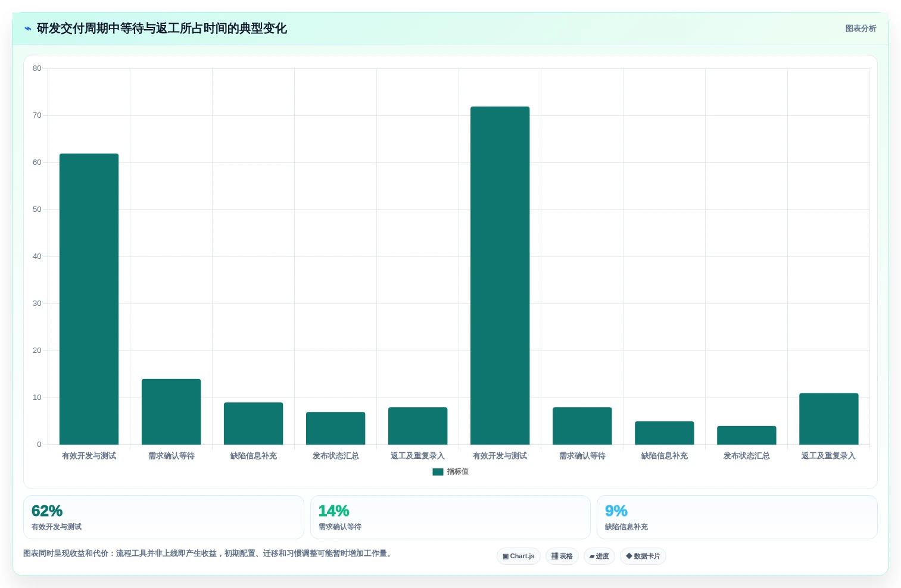The image size is (901, 588).
Task: Click the y-axis label 80
Action: point(37,68)
